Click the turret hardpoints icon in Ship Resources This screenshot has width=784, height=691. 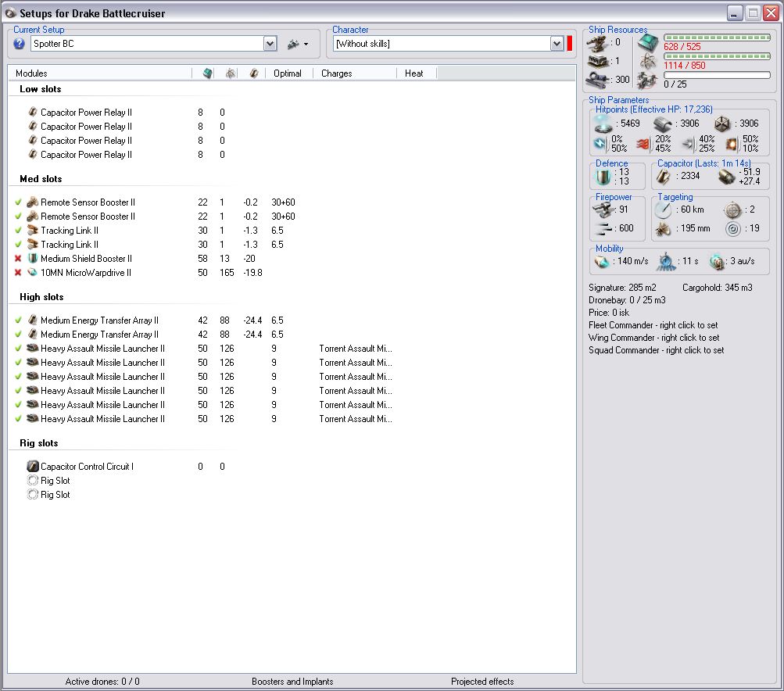[597, 44]
